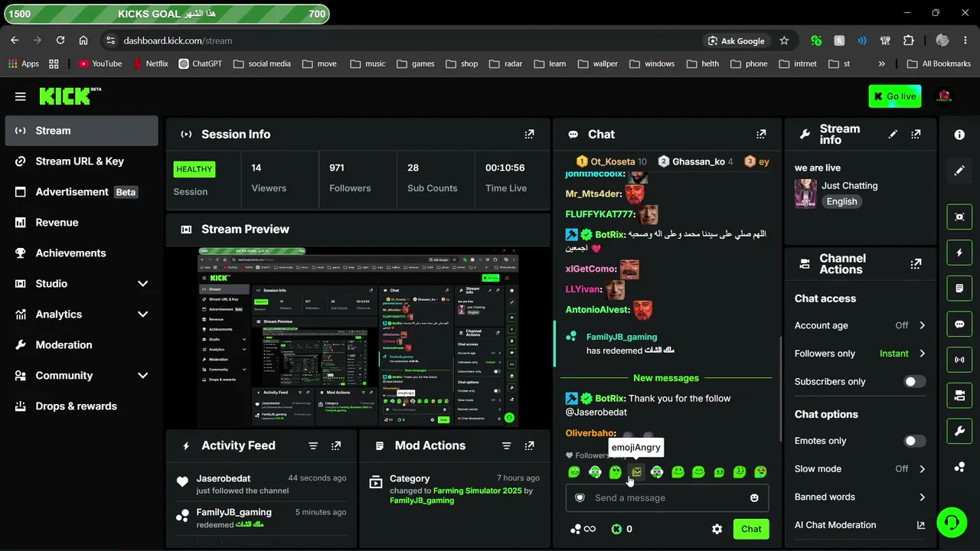980x551 pixels.
Task: Open the All Bookmarks folder
Action: [x=938, y=64]
